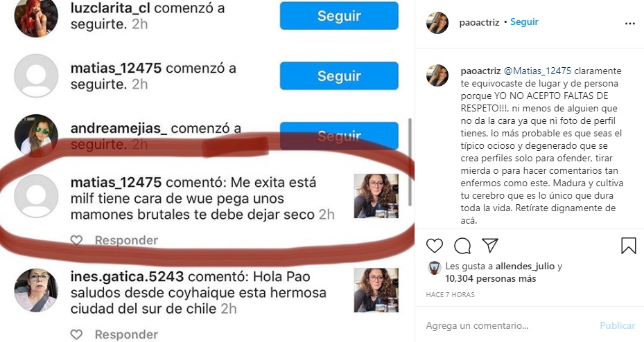
Task: Open post thumbnail next to matias_12475 comment
Action: [376, 196]
